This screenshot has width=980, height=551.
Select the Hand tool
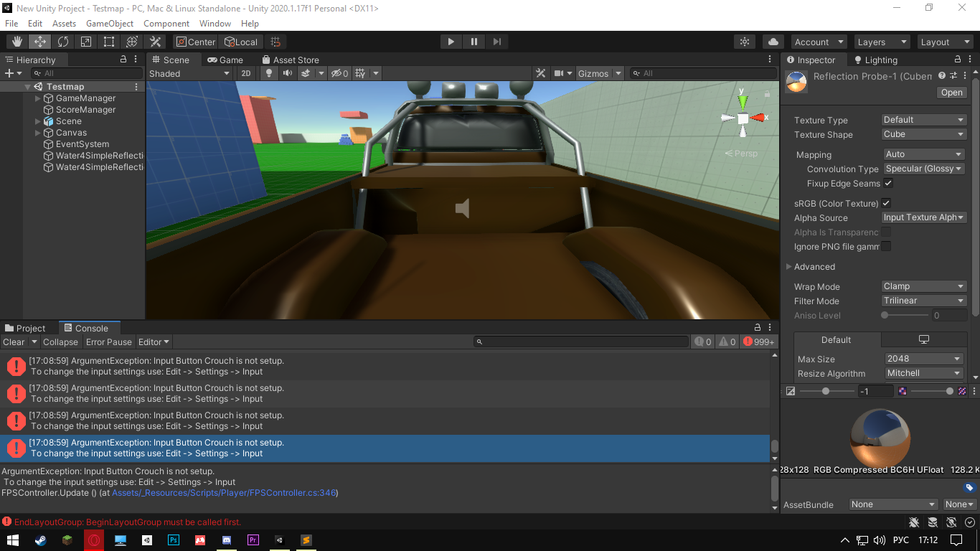coord(17,42)
